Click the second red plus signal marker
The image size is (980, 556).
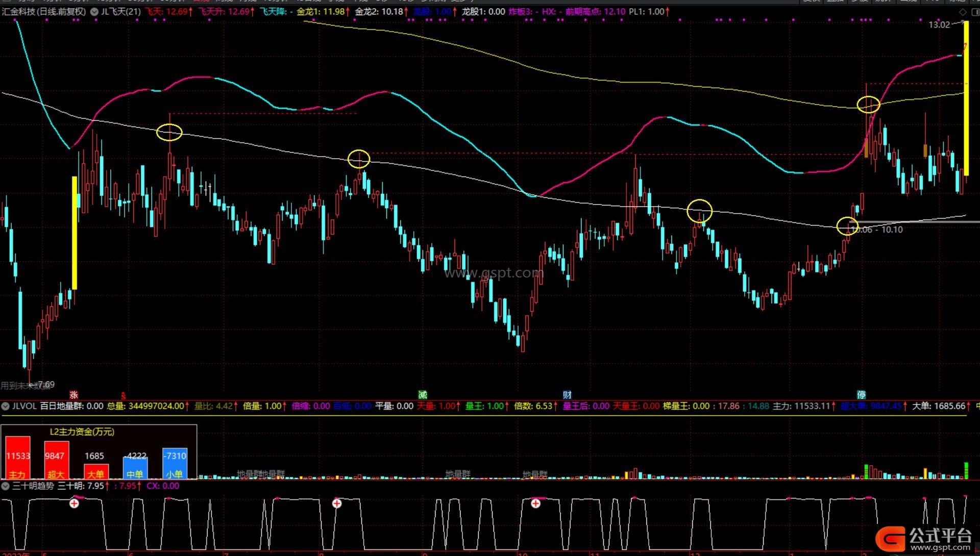coord(337,503)
